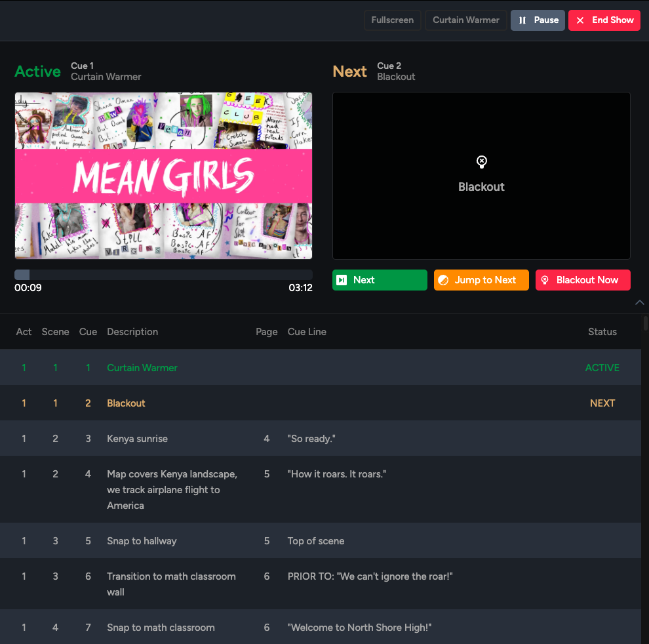Click the Act column header
Viewport: 649px width, 644px height.
(24, 332)
